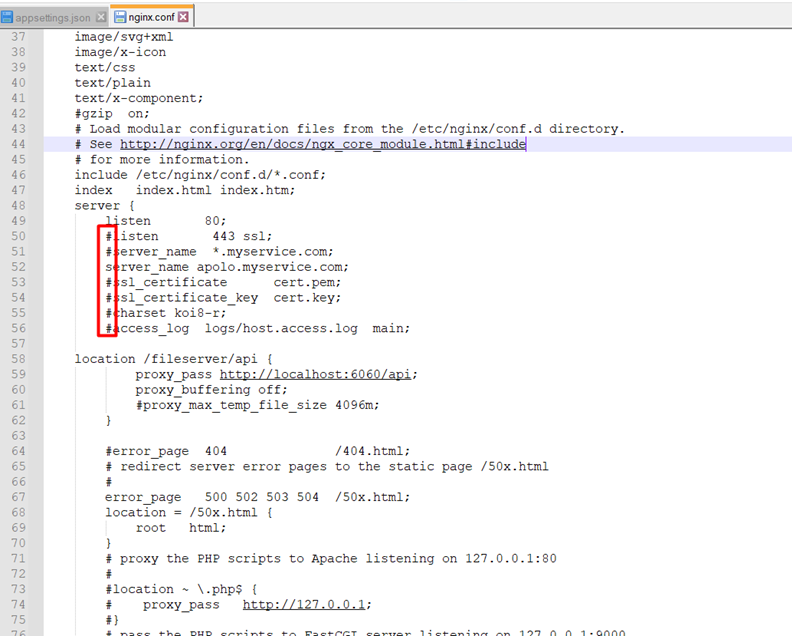
Task: Click the save icon on appsettings.json tab
Action: tap(7, 18)
